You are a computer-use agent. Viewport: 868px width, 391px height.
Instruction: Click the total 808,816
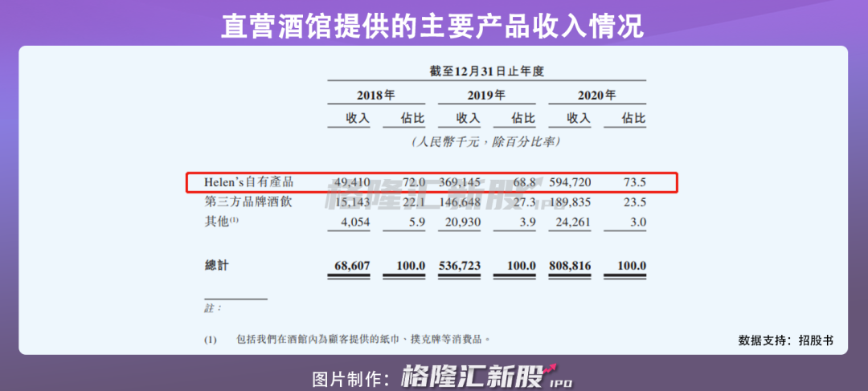pyautogui.click(x=570, y=266)
